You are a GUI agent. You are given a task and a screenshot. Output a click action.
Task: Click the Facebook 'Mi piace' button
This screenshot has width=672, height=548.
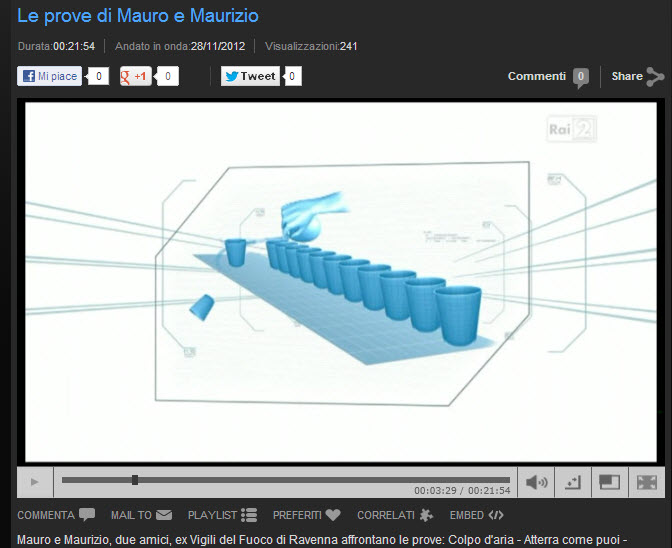coord(50,76)
